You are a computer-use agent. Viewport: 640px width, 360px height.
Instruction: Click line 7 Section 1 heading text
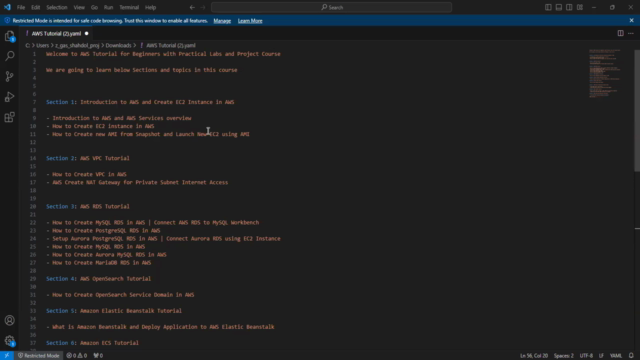pyautogui.click(x=140, y=102)
